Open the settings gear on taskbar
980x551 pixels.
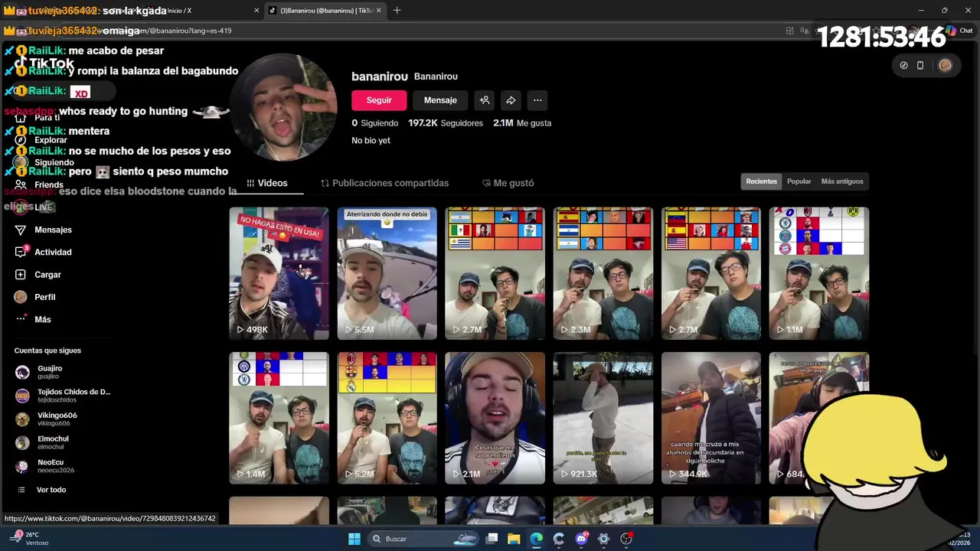point(603,539)
